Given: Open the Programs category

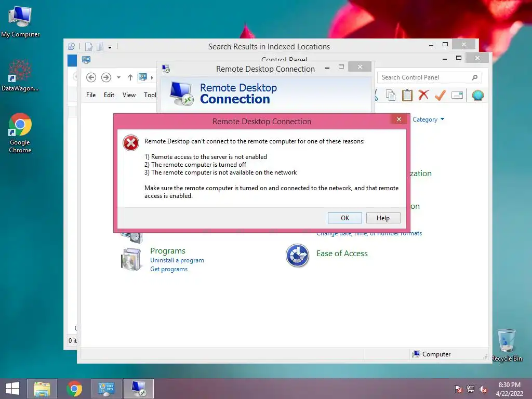Looking at the screenshot, I should pos(168,251).
